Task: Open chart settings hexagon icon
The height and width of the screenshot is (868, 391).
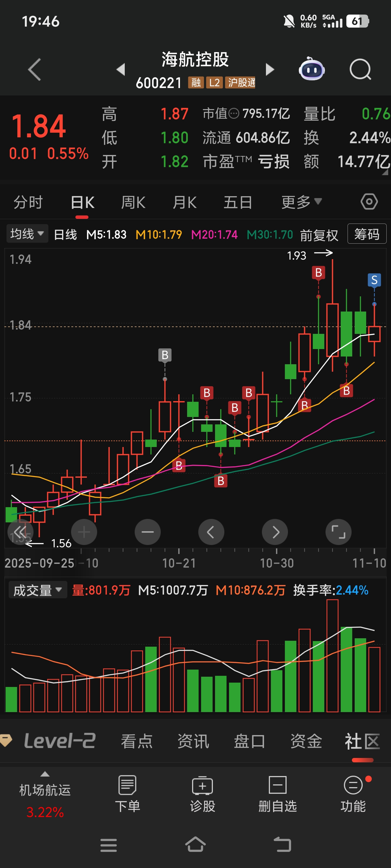Action: (x=369, y=202)
